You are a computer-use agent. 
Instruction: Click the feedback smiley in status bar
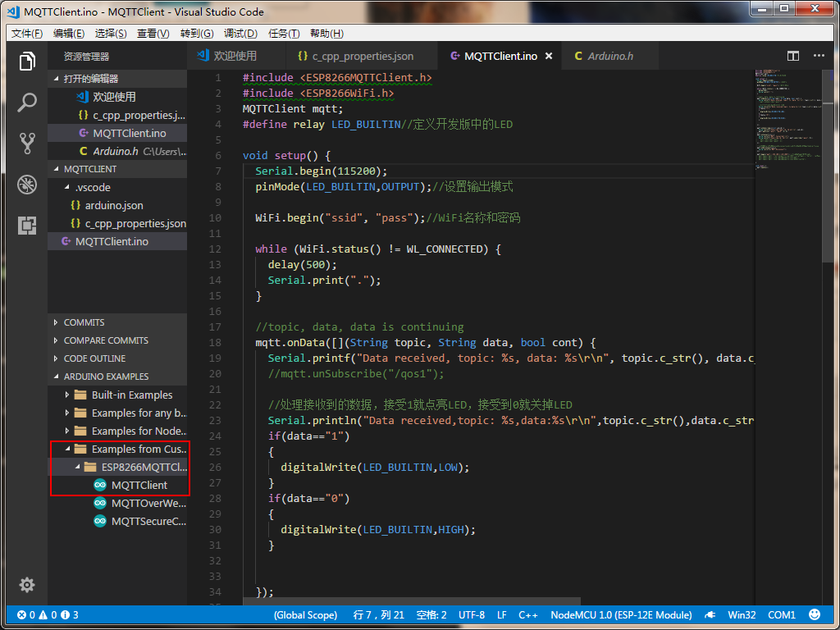(x=815, y=614)
